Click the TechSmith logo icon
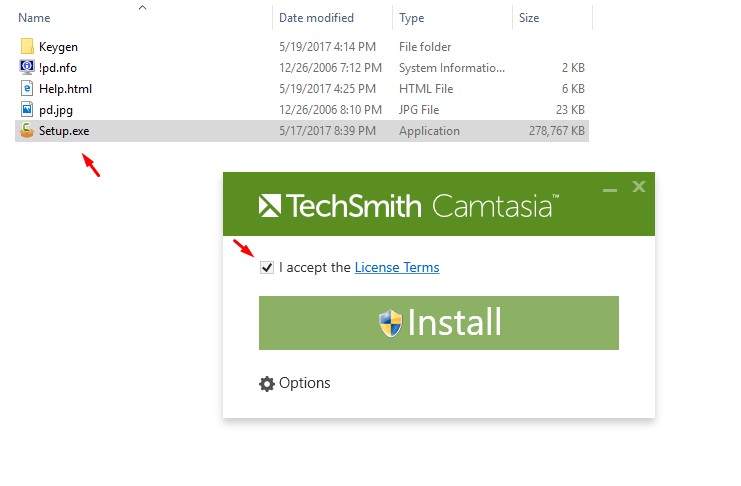Viewport: 741px width, 486px height. pos(270,206)
